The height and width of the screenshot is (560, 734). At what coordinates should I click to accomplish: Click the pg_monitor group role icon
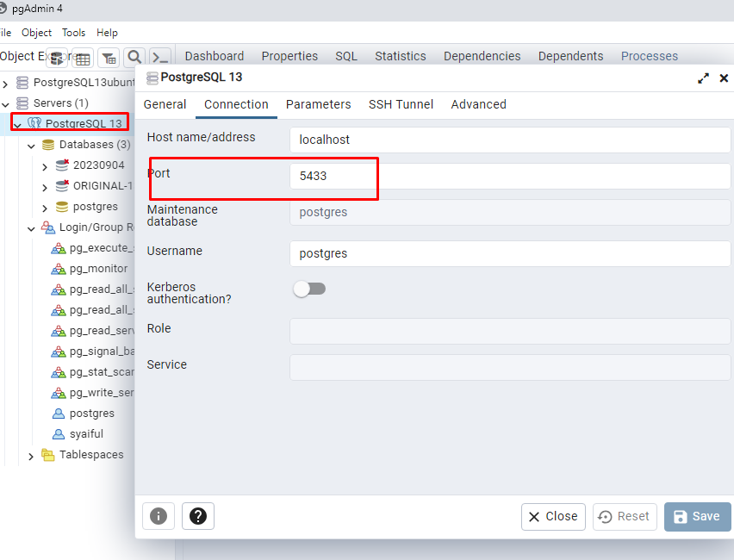[x=59, y=269]
